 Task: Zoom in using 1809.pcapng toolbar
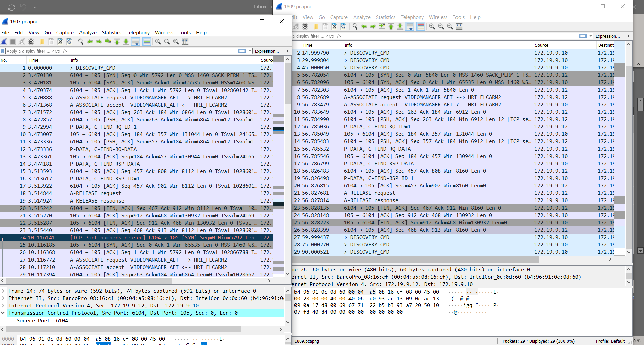(432, 26)
